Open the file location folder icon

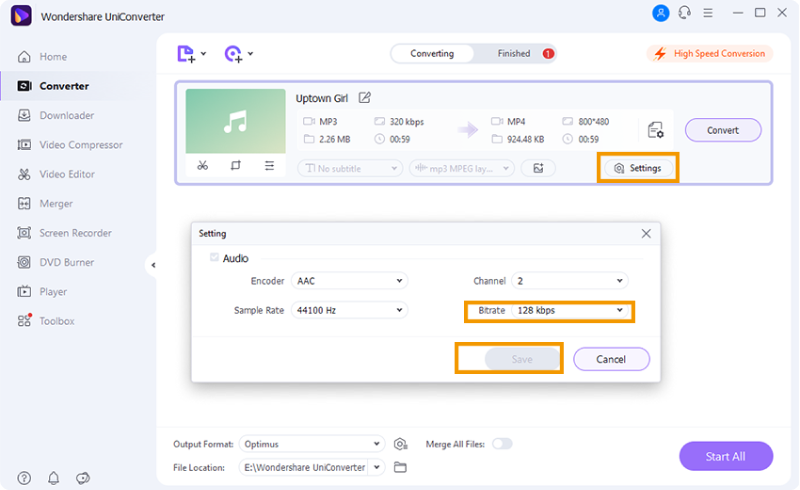(x=401, y=467)
